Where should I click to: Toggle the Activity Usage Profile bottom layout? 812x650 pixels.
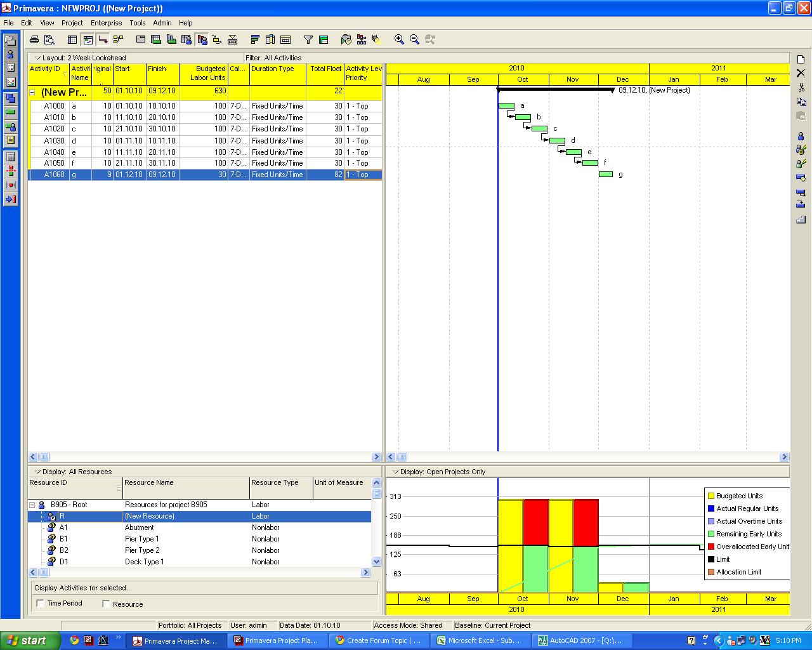171,39
